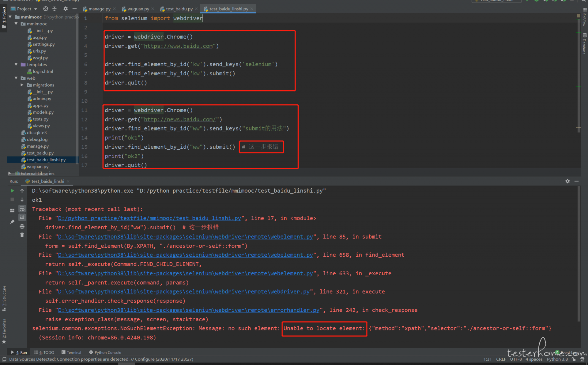Click https://www.baidu.com URL in code
Viewport: 588px width, 365px height.
point(178,46)
